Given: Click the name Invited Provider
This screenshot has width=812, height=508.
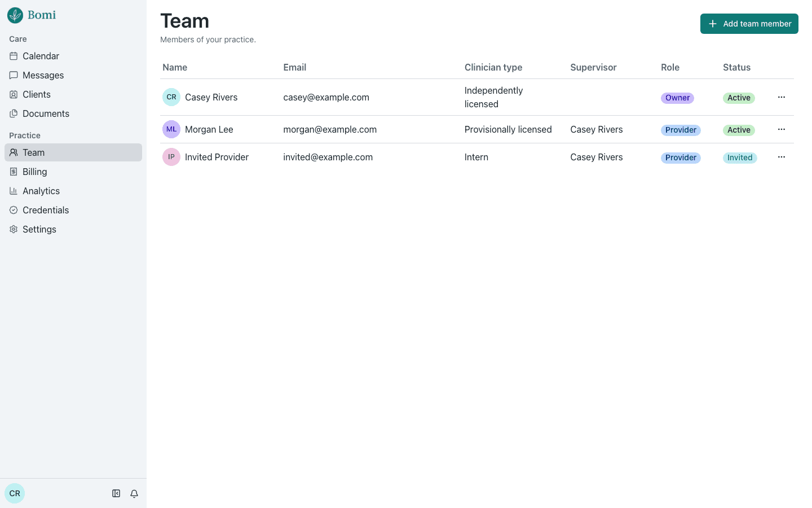Looking at the screenshot, I should coord(217,157).
